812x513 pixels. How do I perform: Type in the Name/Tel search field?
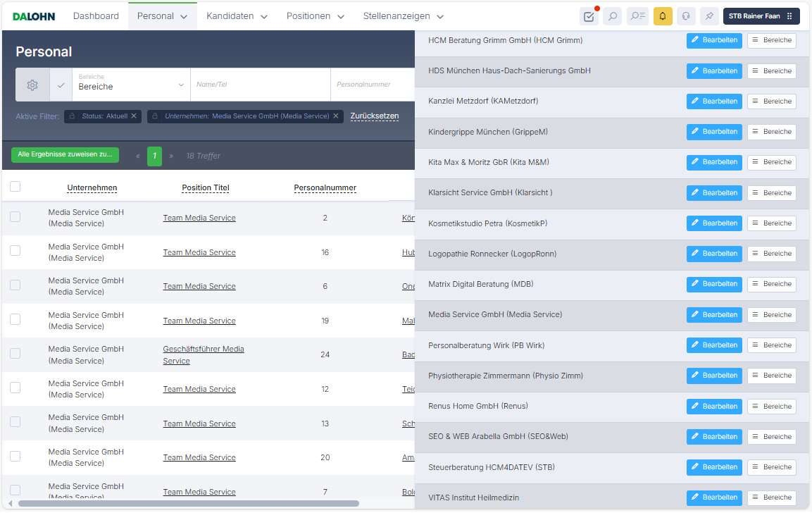pos(260,85)
